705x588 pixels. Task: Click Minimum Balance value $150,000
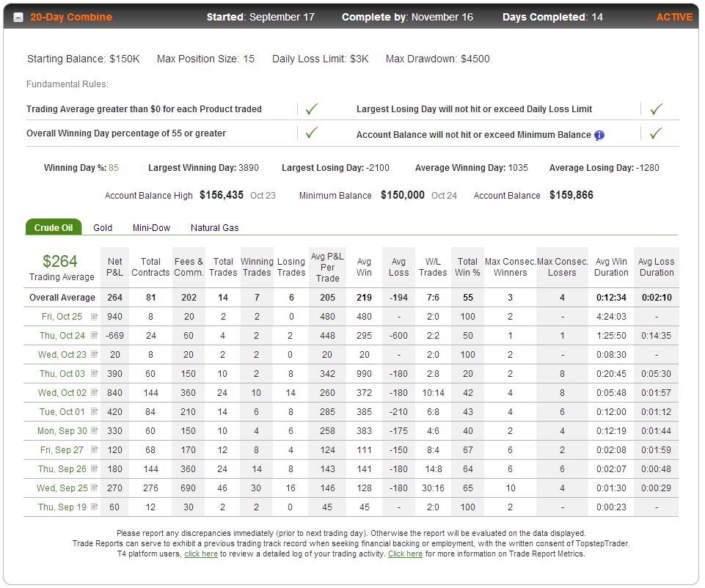coord(403,195)
